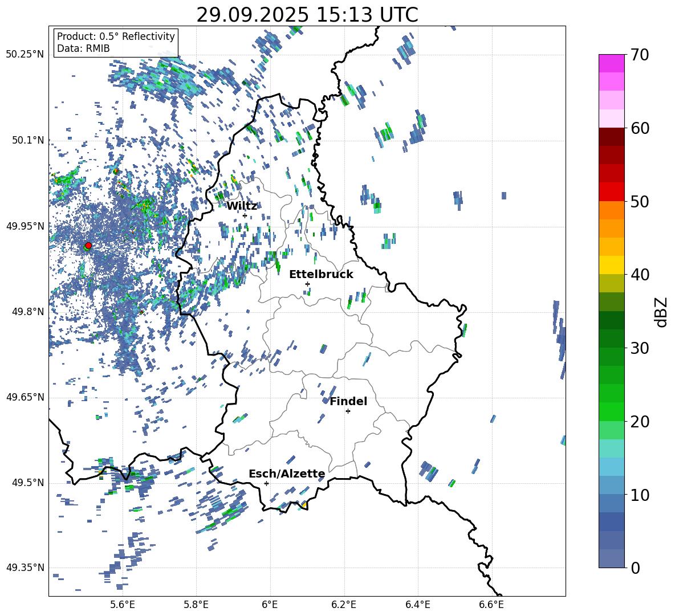Click the magenta top colorbar swatch below 70
The height and width of the screenshot is (616, 675).
611,63
